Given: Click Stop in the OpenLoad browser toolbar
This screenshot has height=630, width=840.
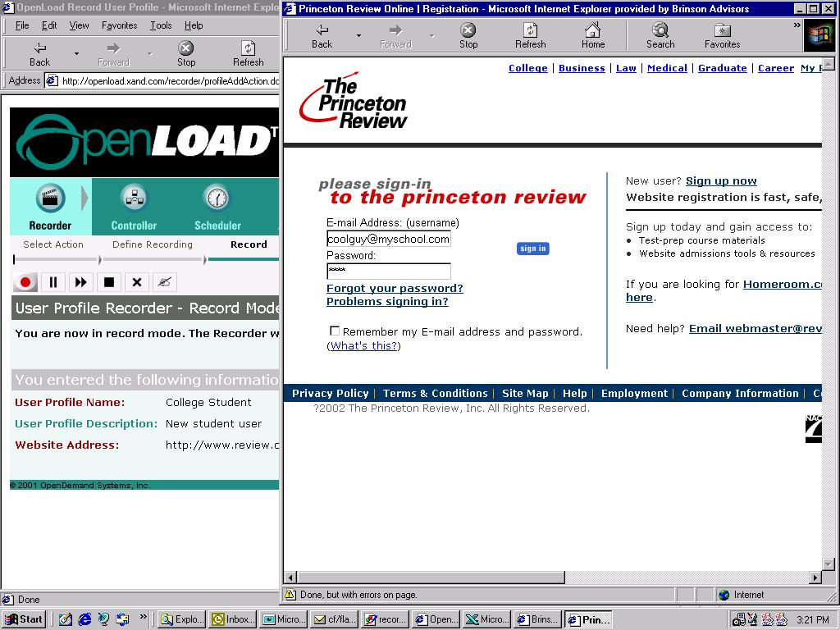Looking at the screenshot, I should (x=186, y=55).
